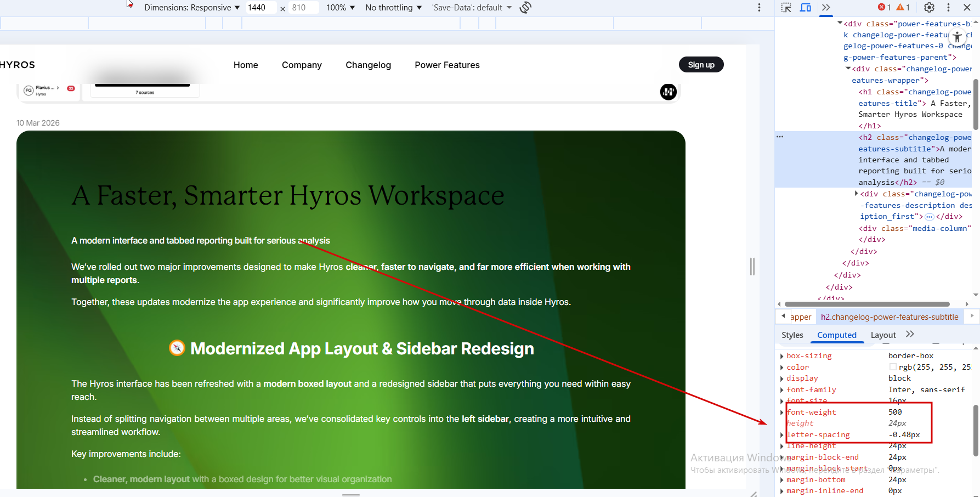Open the Changelog nav item
The image size is (980, 497).
click(x=368, y=65)
